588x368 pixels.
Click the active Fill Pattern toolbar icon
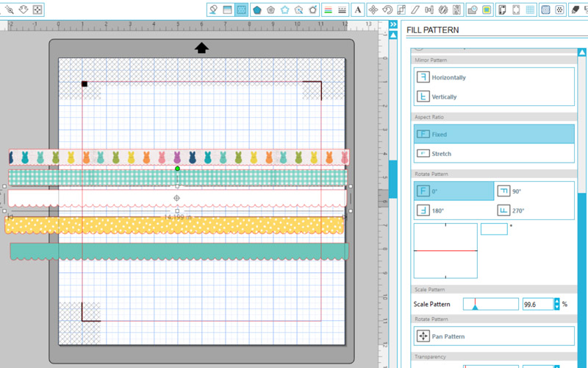point(241,10)
